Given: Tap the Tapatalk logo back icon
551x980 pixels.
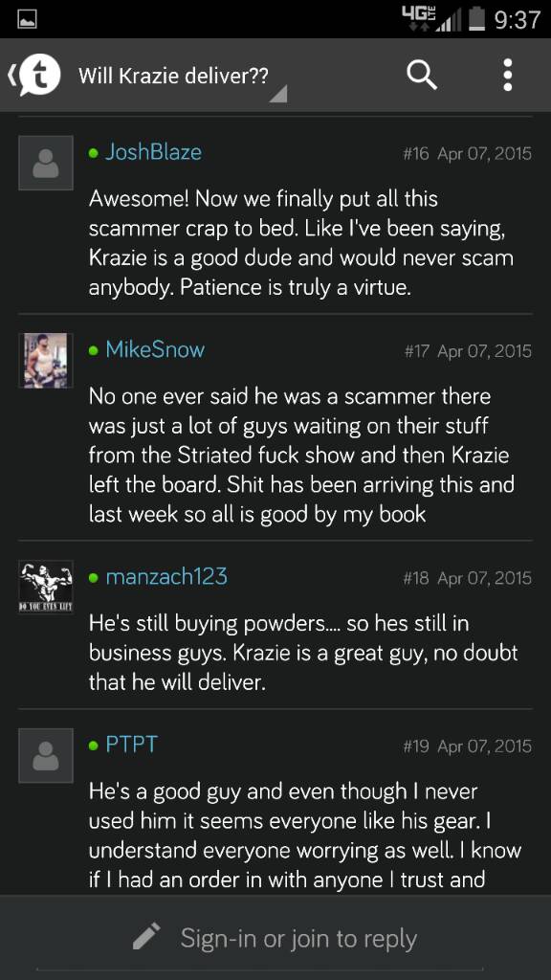Looking at the screenshot, I should tap(36, 76).
